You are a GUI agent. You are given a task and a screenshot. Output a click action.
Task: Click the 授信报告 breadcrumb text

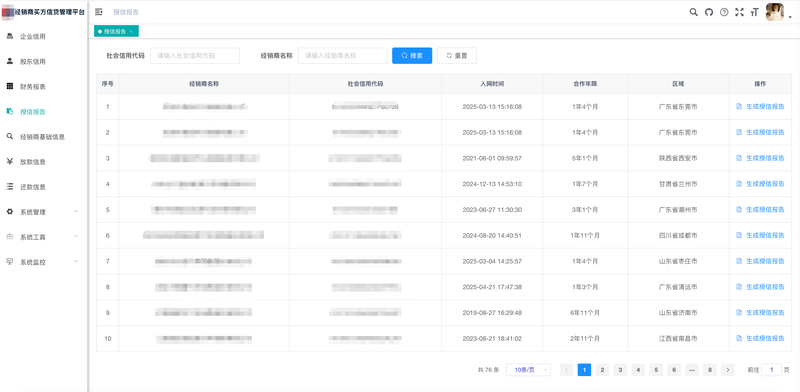[126, 12]
